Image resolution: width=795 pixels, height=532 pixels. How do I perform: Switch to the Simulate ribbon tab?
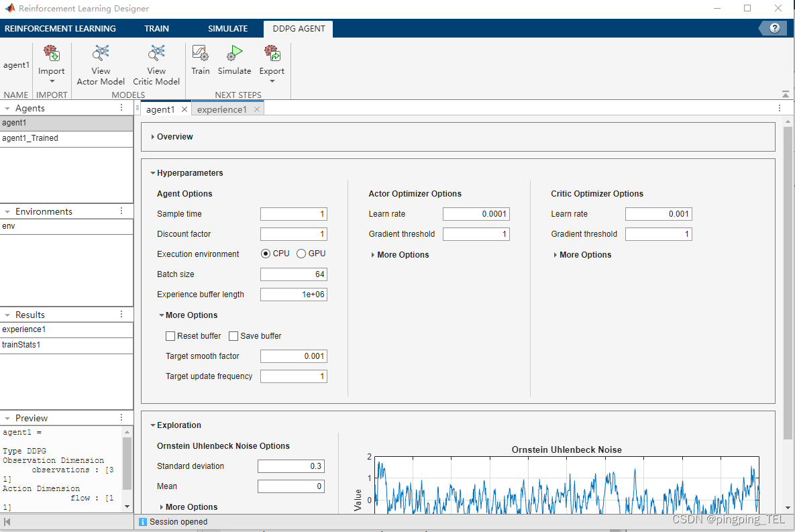pyautogui.click(x=227, y=28)
